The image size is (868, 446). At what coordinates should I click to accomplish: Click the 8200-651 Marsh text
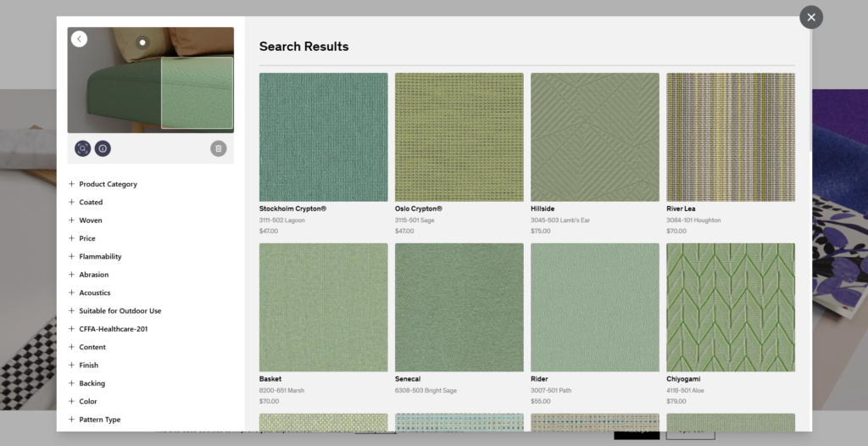pos(281,391)
